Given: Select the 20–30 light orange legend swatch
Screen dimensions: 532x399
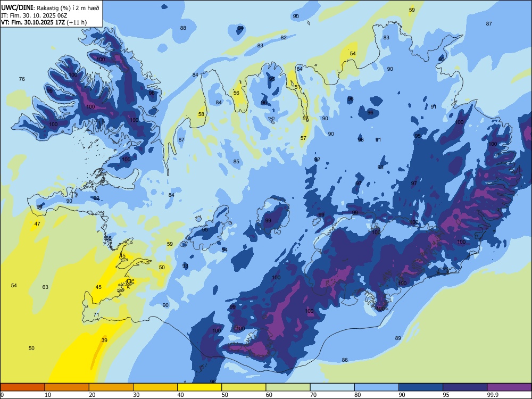Looking at the screenshot, I should click(111, 387).
